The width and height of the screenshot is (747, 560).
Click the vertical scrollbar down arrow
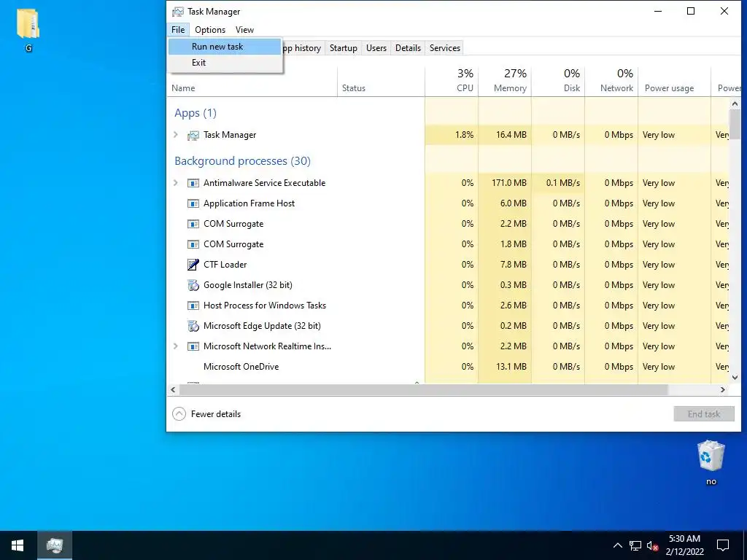click(735, 377)
